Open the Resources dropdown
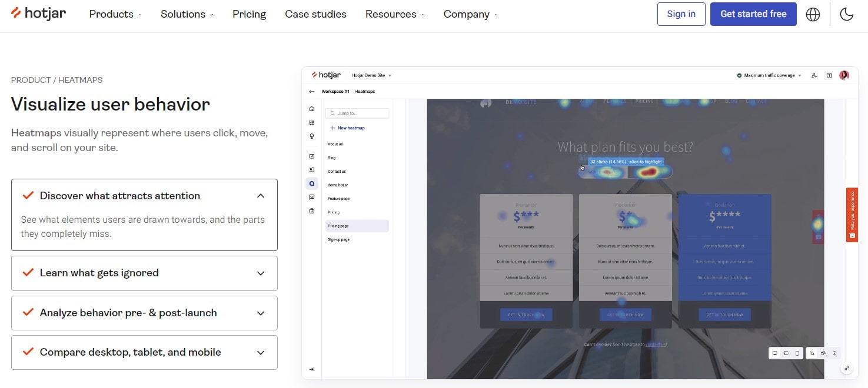Image resolution: width=868 pixels, height=388 pixels. (x=395, y=14)
